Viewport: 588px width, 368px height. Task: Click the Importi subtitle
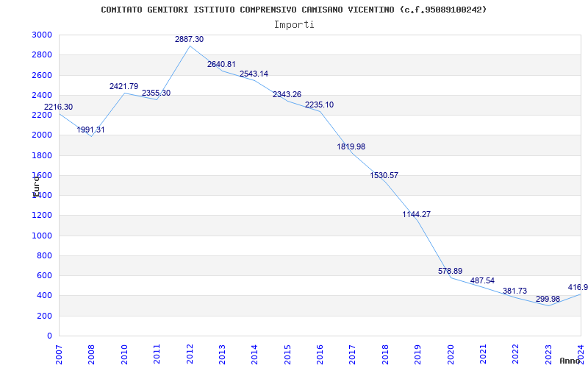click(294, 25)
